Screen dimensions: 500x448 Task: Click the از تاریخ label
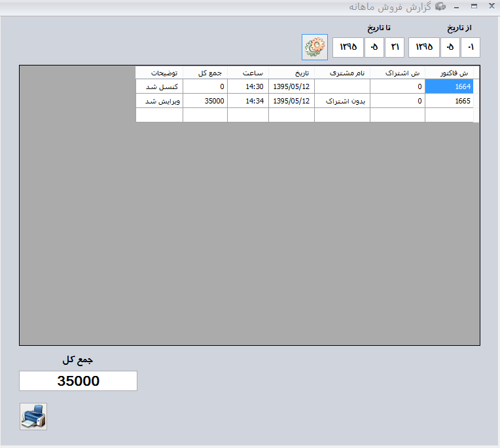tap(459, 28)
